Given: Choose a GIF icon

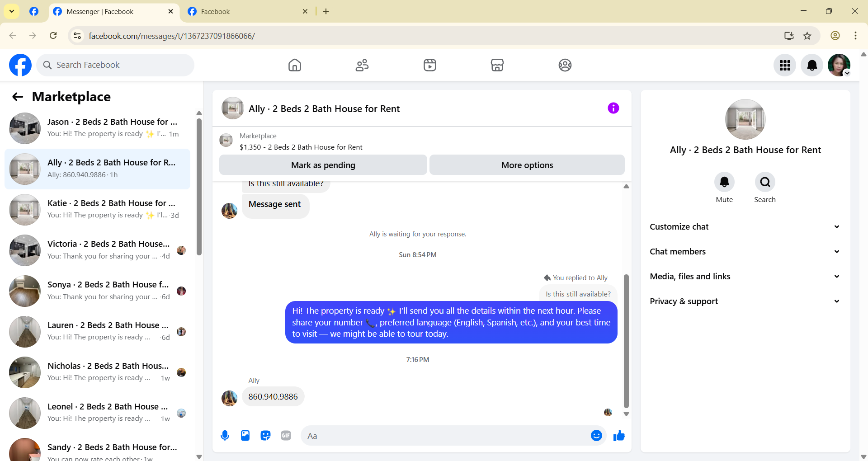Looking at the screenshot, I should click(x=286, y=436).
